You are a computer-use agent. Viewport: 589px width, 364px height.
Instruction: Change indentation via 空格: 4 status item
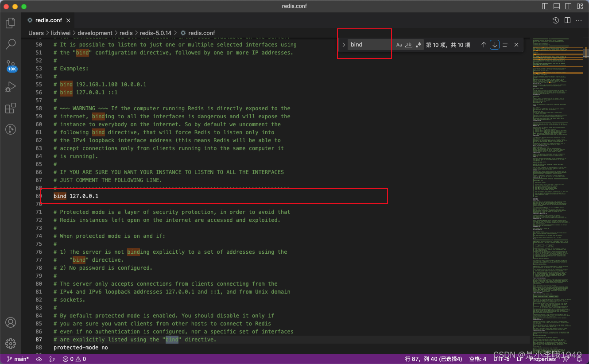click(478, 359)
